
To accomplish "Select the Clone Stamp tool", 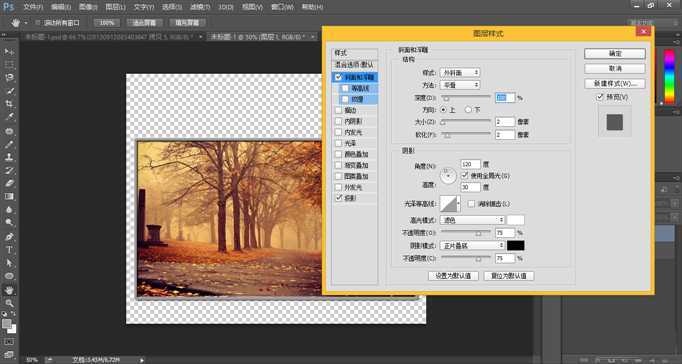I will point(9,157).
